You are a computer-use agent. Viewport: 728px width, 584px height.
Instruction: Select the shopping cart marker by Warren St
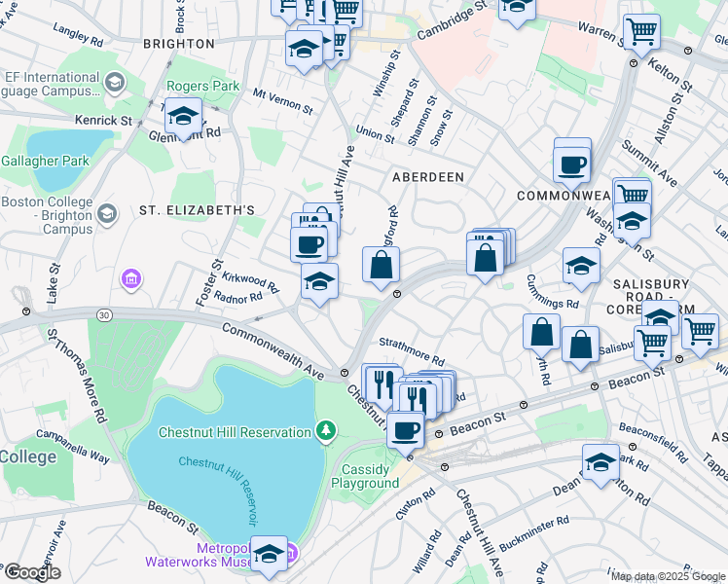click(641, 32)
